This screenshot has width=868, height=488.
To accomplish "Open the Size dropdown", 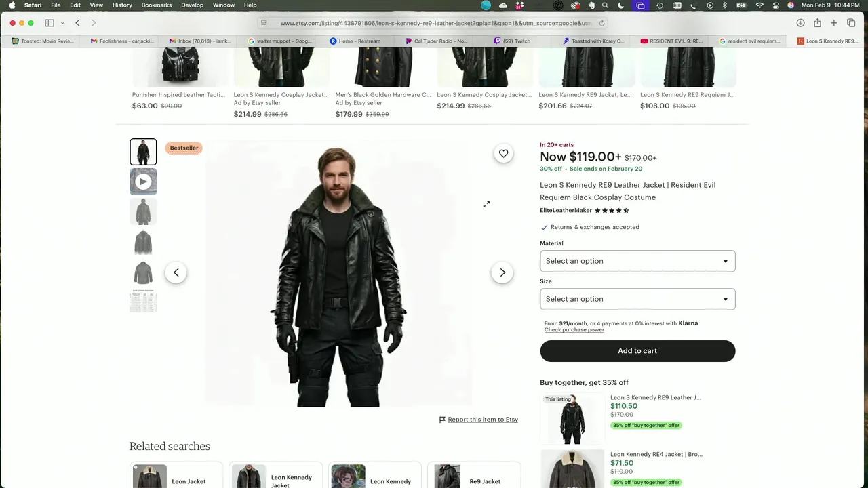I will point(637,299).
